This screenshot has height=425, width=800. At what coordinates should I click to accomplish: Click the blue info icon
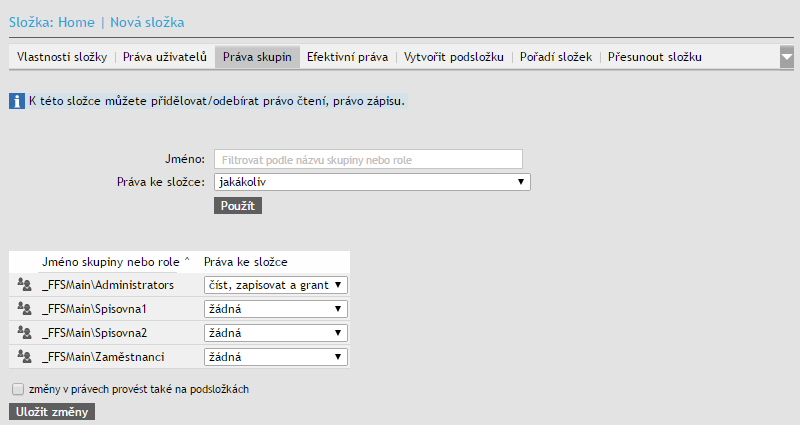pyautogui.click(x=17, y=101)
